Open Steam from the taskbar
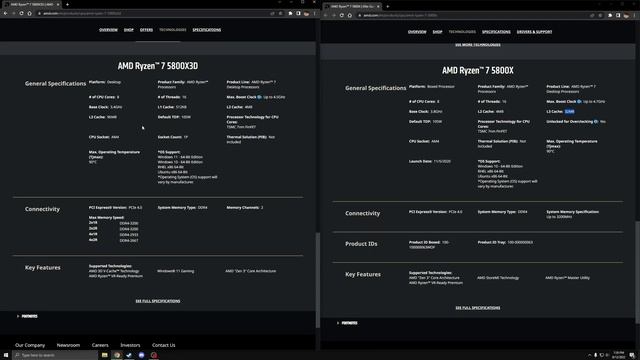 point(129,355)
